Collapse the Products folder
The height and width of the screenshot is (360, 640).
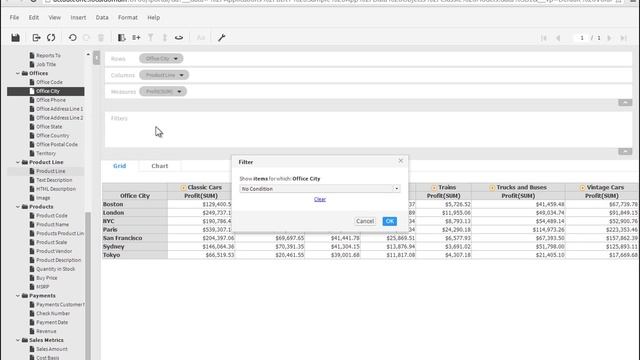click(x=18, y=207)
